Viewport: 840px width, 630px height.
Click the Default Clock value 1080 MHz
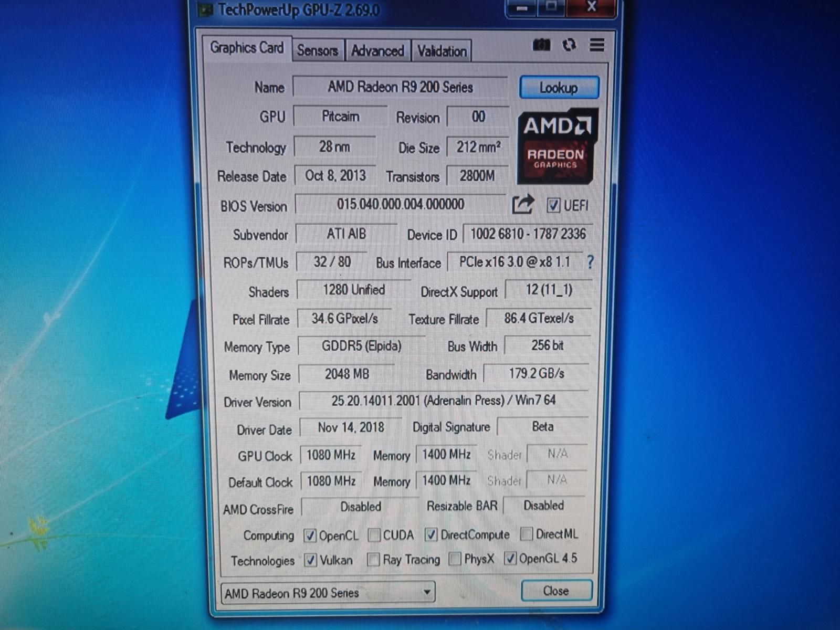[331, 481]
